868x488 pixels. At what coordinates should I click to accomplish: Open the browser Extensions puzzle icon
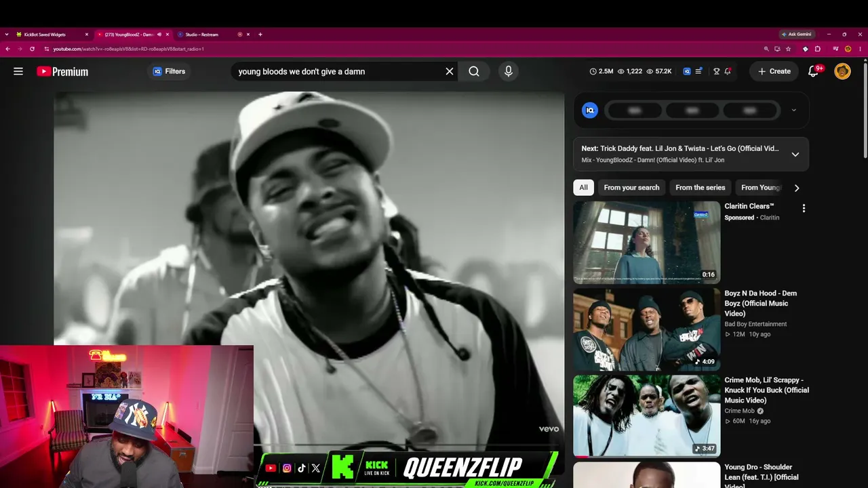pyautogui.click(x=818, y=49)
